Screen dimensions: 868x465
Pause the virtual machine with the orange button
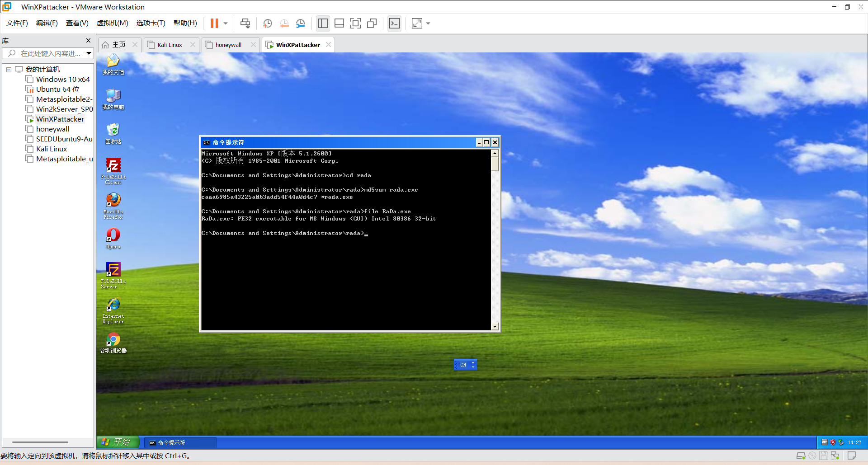pos(214,23)
